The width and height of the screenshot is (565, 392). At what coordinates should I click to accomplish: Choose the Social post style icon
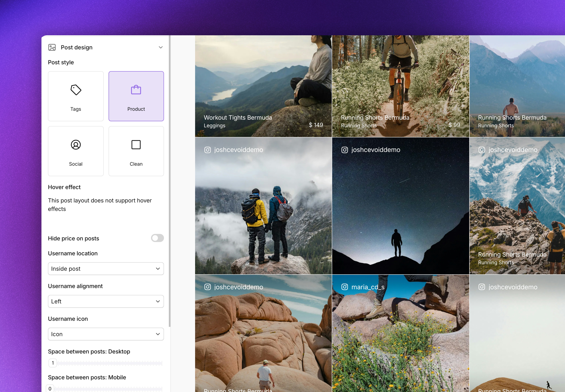coord(76,145)
